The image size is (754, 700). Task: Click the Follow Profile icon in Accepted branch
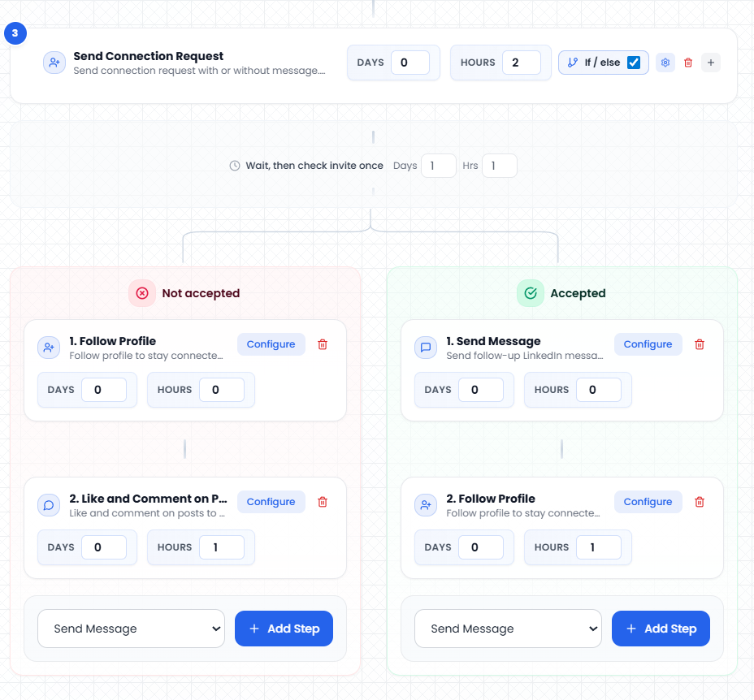[x=426, y=503]
